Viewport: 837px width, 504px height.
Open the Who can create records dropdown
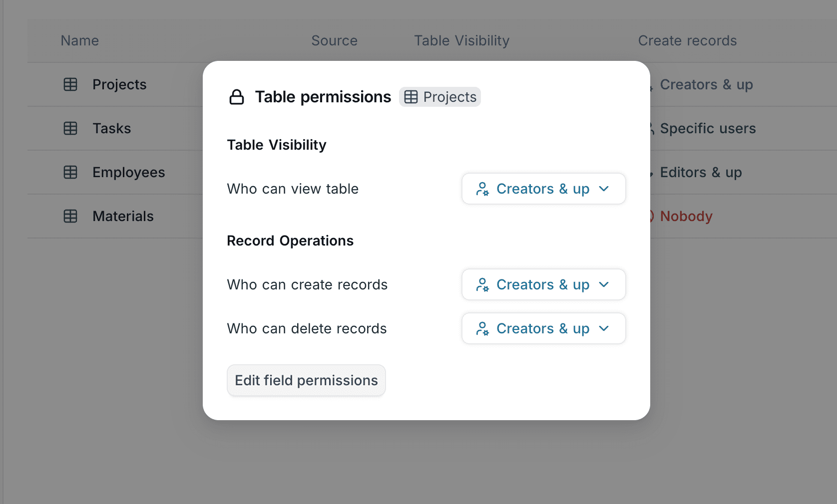click(543, 284)
